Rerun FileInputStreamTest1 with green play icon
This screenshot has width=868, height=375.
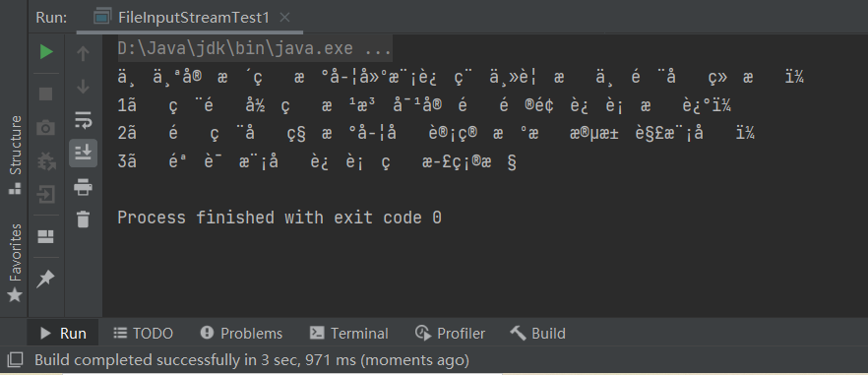[x=46, y=52]
